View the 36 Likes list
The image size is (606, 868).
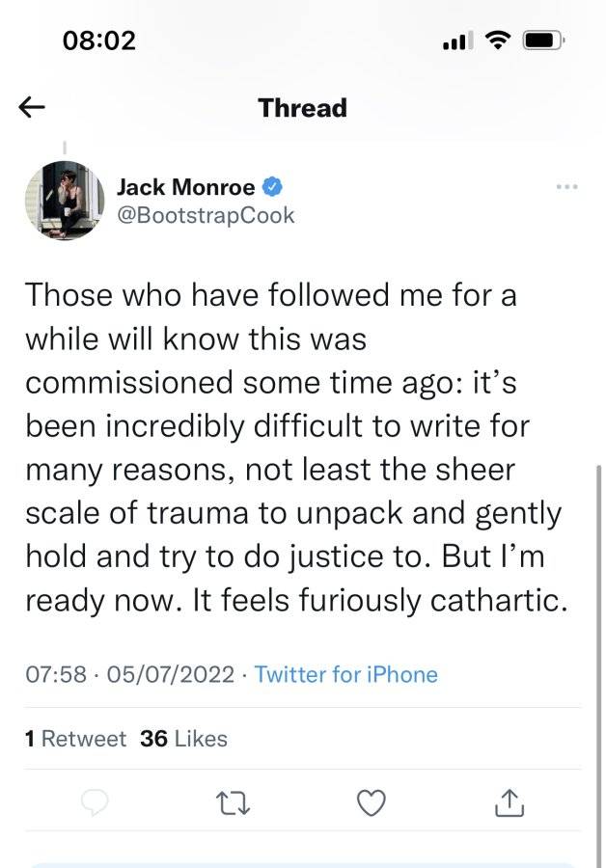pyautogui.click(x=183, y=739)
